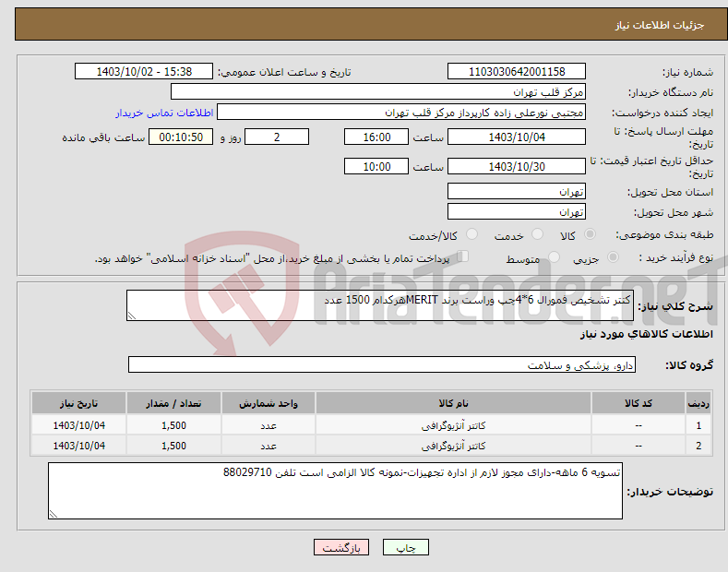Click the بازگشت back button
Image resolution: width=728 pixels, height=572 pixels.
coord(341,547)
